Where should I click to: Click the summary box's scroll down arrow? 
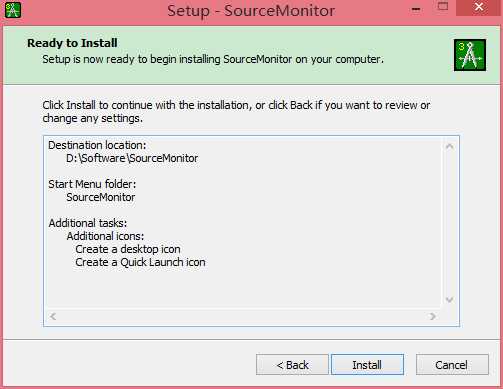coord(449,300)
